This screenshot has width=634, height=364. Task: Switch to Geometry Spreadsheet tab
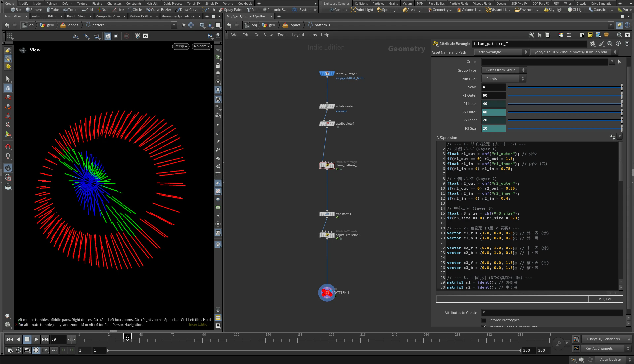pos(179,17)
